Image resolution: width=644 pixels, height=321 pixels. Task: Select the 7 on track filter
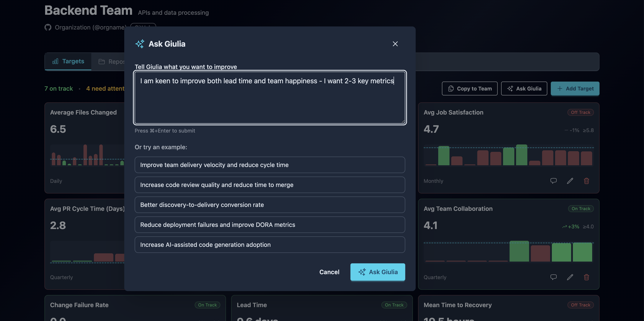click(59, 88)
